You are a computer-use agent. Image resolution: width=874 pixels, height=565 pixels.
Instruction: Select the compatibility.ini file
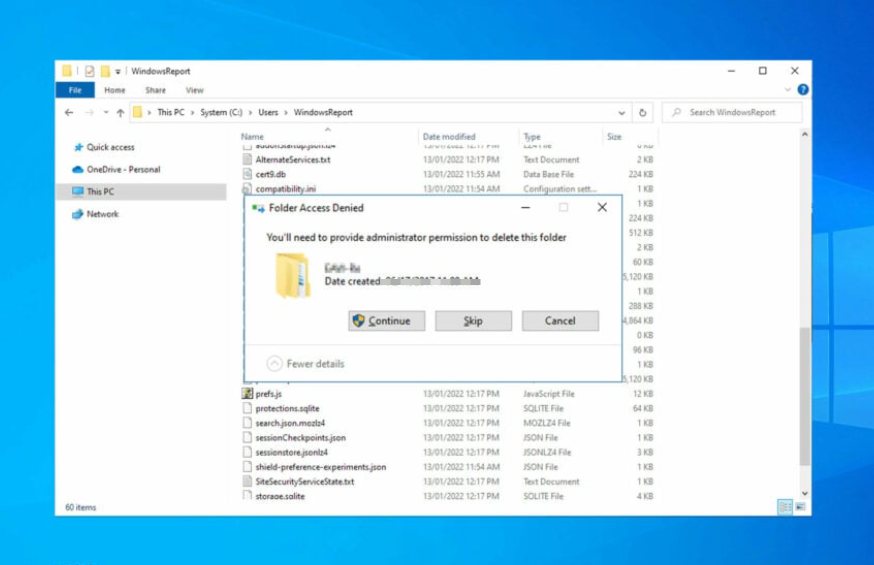pyautogui.click(x=285, y=189)
